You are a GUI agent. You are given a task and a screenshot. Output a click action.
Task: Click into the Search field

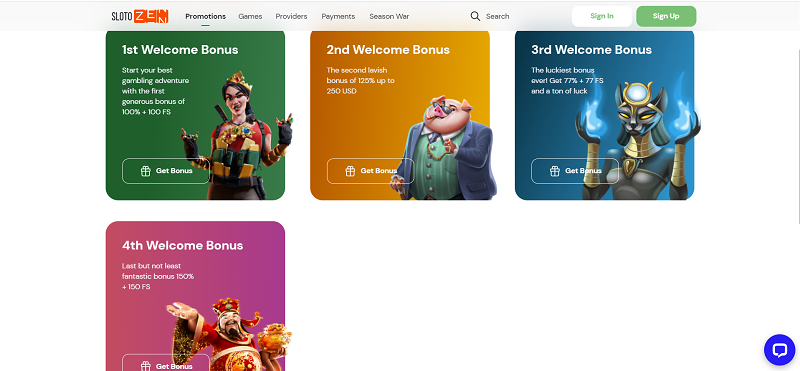(497, 16)
